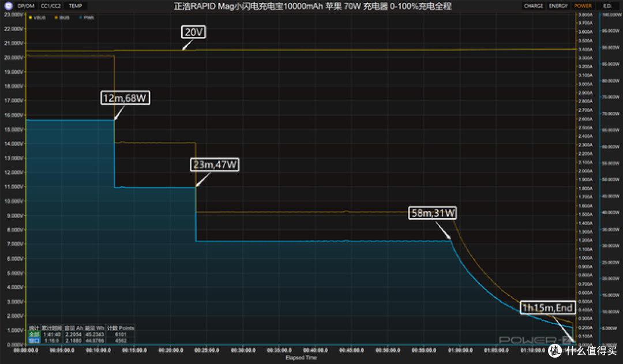Toggle the VBUS legend entry
Screen dimensions: 623x364
tap(37, 17)
